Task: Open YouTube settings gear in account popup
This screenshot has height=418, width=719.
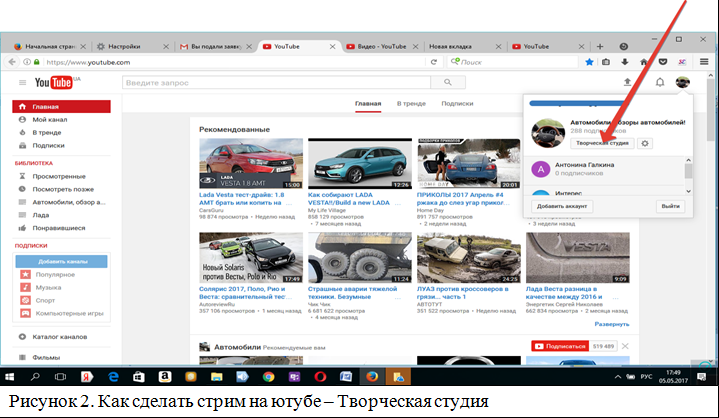Action: 645,144
